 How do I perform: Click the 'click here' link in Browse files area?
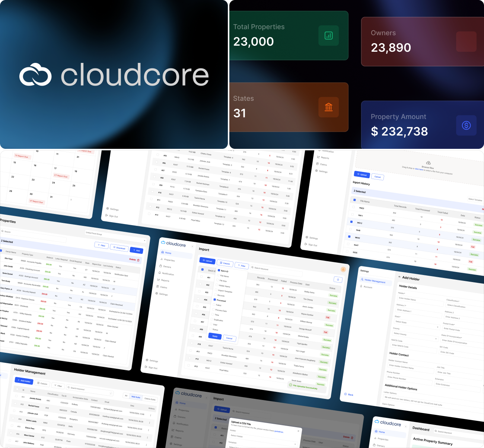(419, 169)
